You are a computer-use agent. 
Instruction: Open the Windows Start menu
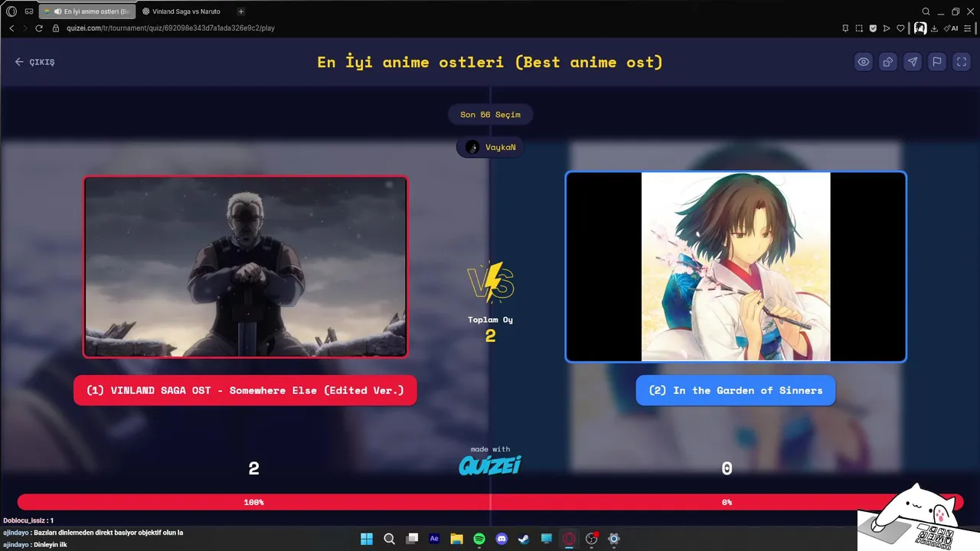pos(367,539)
